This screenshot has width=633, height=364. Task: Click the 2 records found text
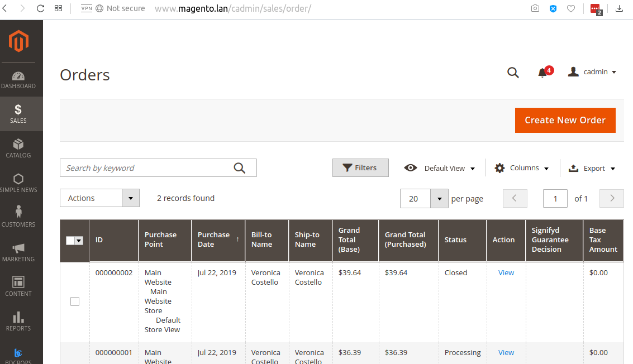coord(185,198)
